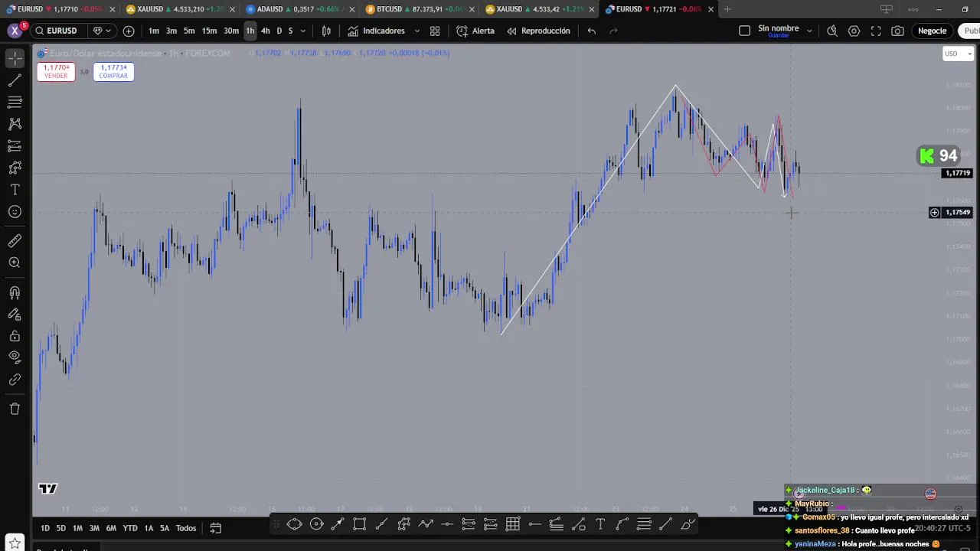Switch to the BTCUSD browser tab
Image resolution: width=980 pixels, height=551 pixels.
pyautogui.click(x=419, y=9)
